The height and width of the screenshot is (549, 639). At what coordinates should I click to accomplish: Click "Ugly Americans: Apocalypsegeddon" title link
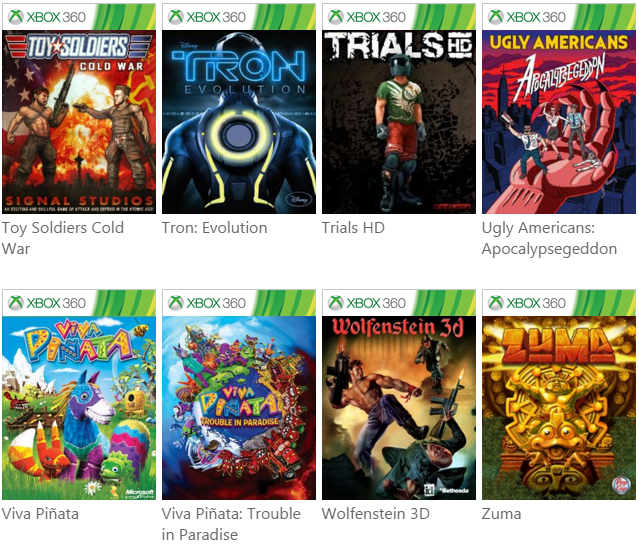pyautogui.click(x=549, y=238)
